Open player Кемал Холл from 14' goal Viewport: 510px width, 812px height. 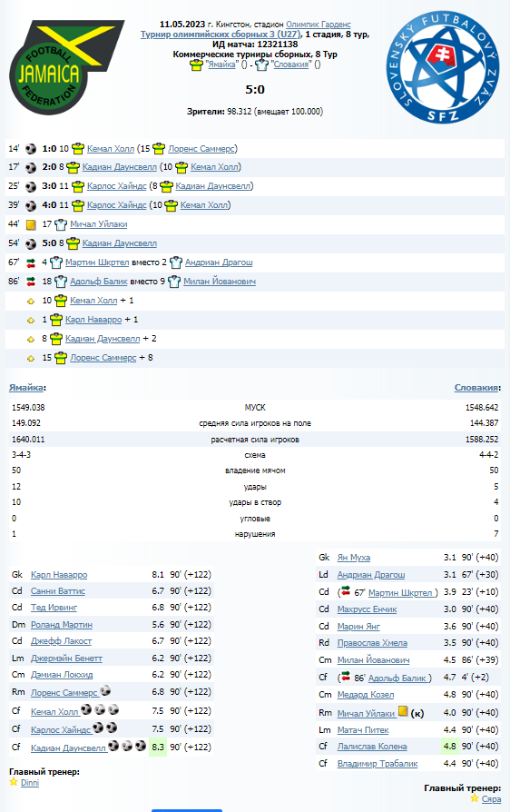point(111,149)
